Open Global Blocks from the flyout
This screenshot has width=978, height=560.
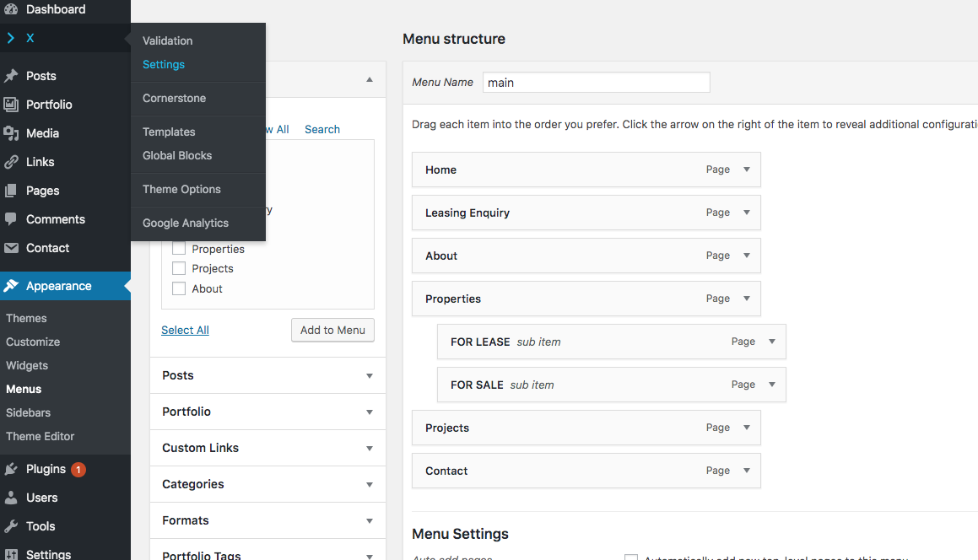click(177, 155)
